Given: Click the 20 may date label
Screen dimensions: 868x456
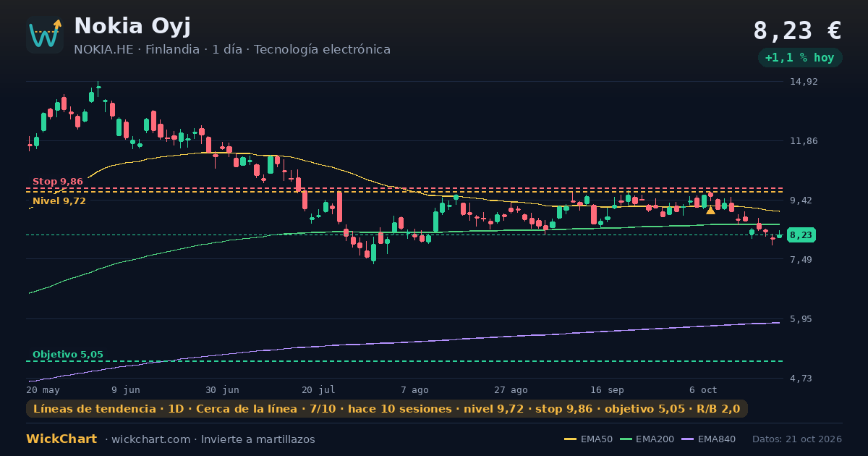Looking at the screenshot, I should pyautogui.click(x=43, y=390).
